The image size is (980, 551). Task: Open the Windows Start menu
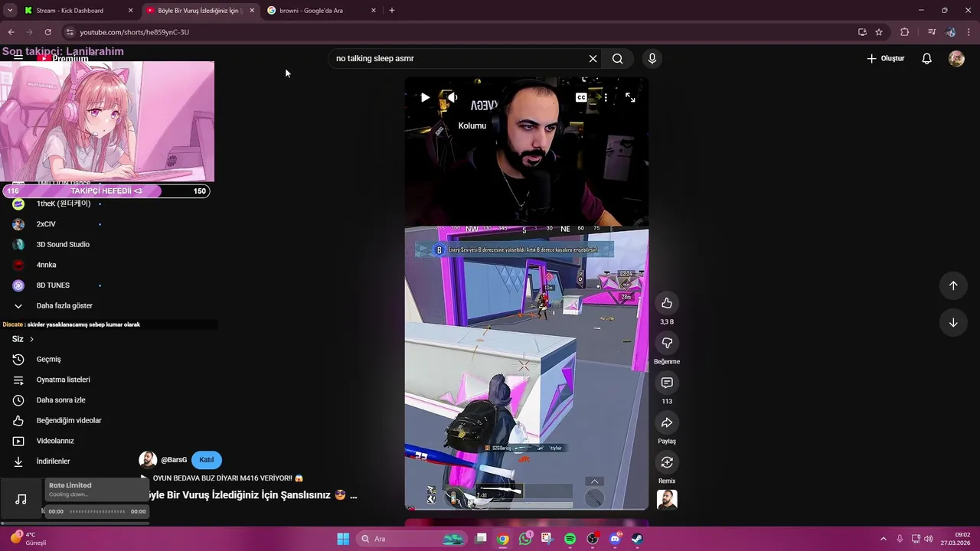343,539
